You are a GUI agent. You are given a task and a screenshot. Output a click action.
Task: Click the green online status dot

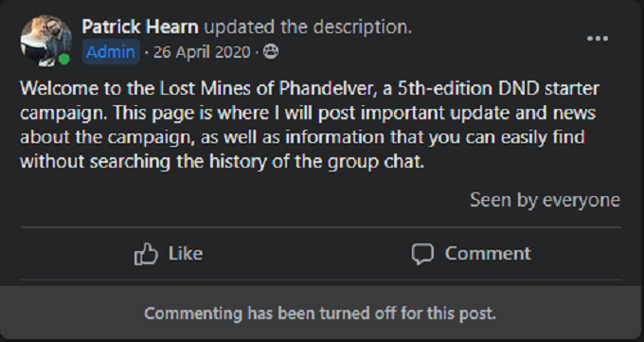tap(64, 59)
